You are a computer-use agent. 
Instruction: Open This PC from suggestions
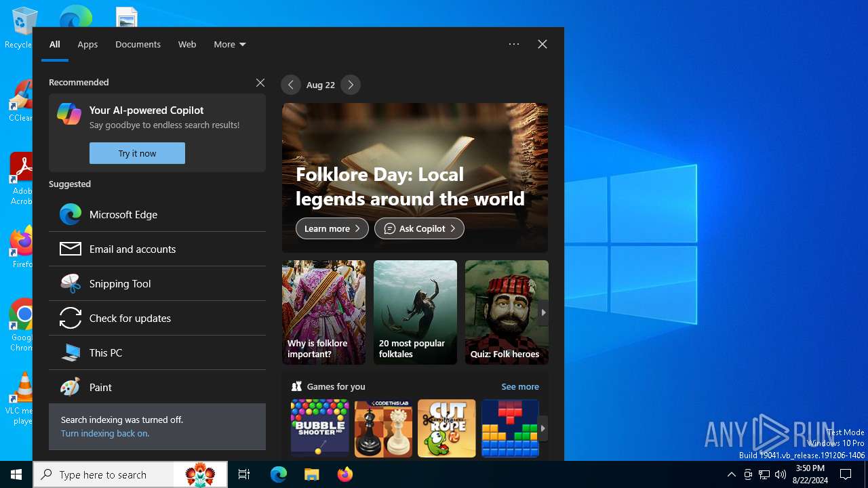[x=157, y=352]
